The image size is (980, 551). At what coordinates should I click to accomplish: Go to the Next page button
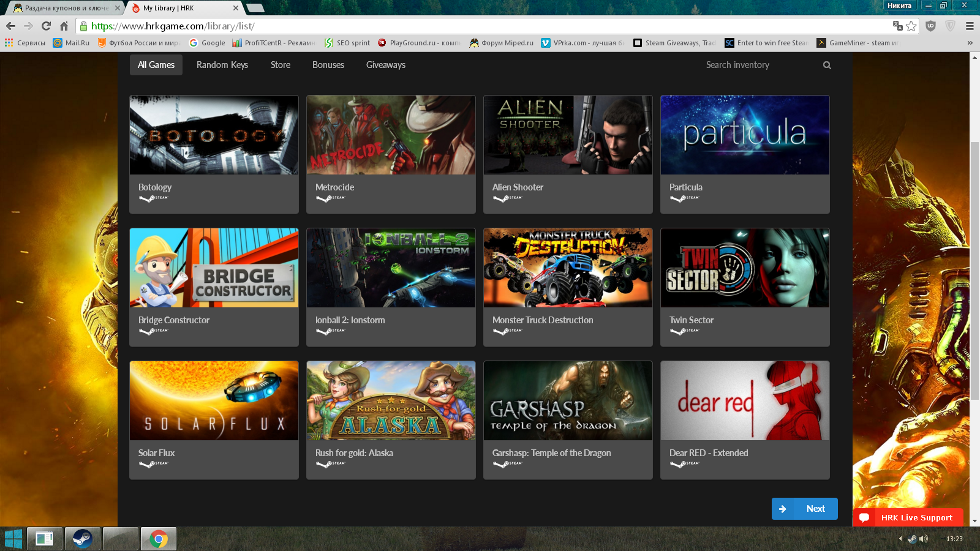805,509
